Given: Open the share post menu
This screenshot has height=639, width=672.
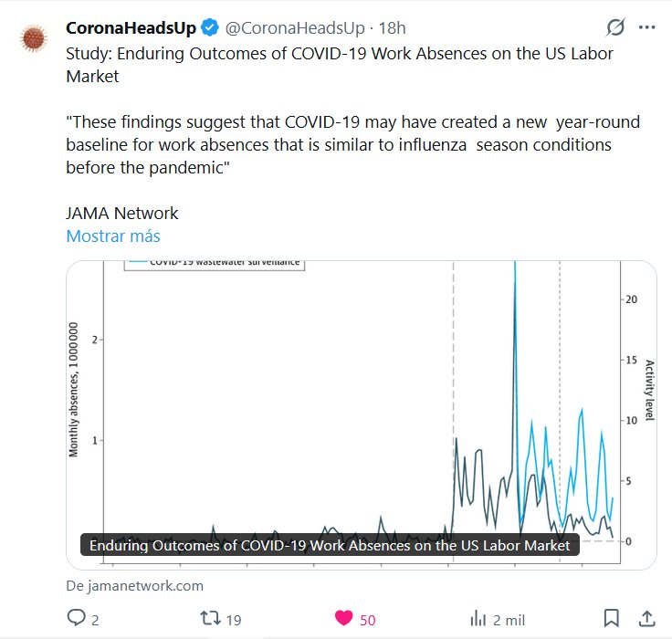Looking at the screenshot, I should click(646, 619).
